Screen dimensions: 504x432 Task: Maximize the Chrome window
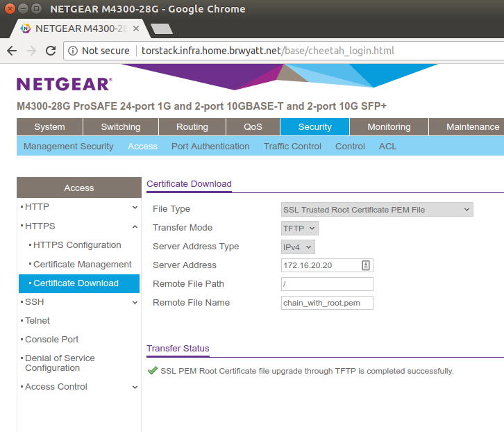[36, 9]
